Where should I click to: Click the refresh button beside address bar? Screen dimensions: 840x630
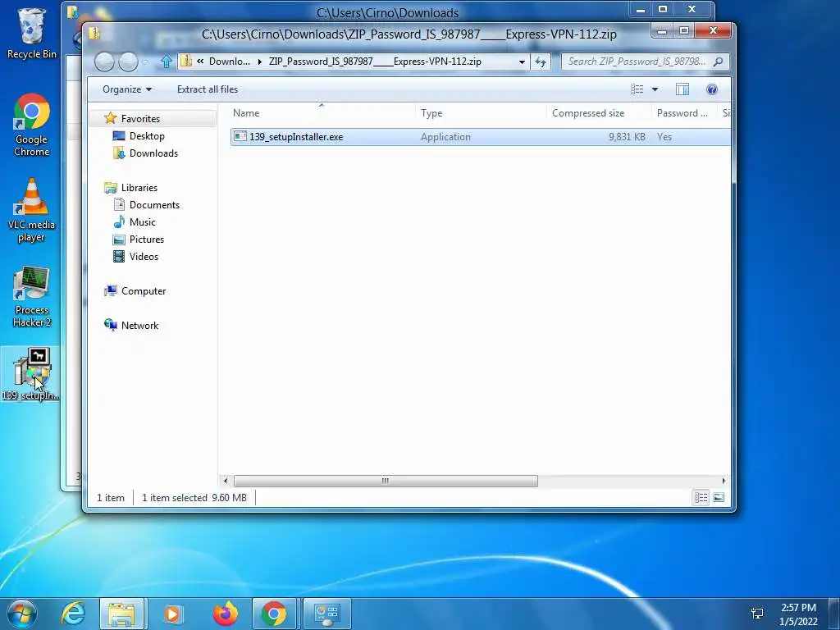point(541,62)
